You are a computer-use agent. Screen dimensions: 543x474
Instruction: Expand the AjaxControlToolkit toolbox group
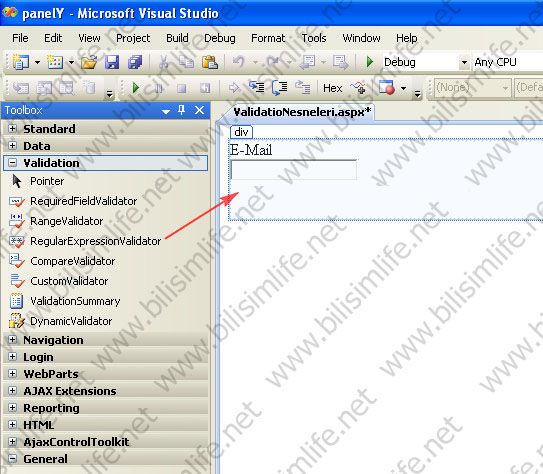tap(12, 441)
